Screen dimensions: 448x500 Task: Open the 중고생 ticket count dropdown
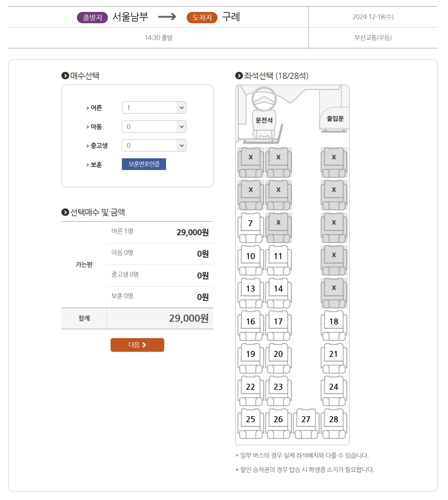[x=154, y=145]
